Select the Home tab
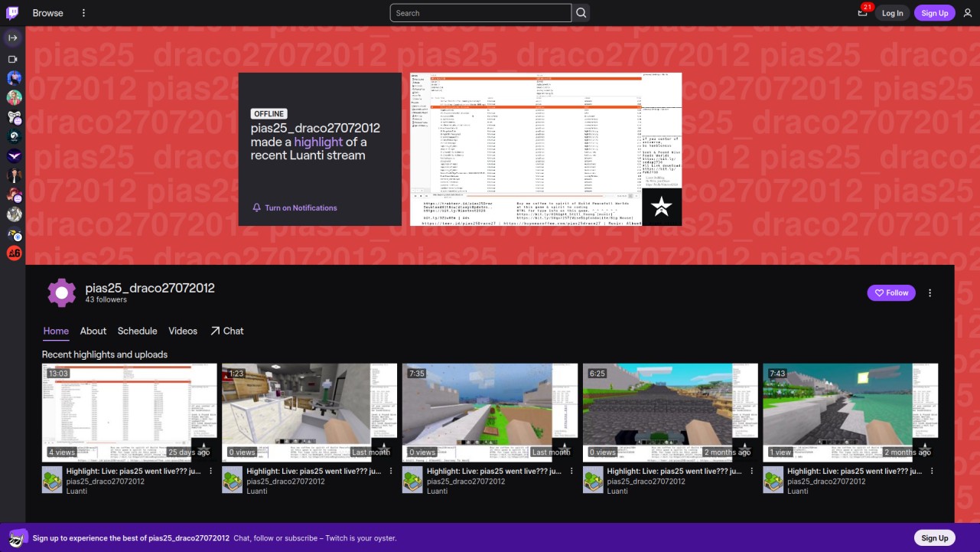Screen dimensions: 980x552 point(56,331)
